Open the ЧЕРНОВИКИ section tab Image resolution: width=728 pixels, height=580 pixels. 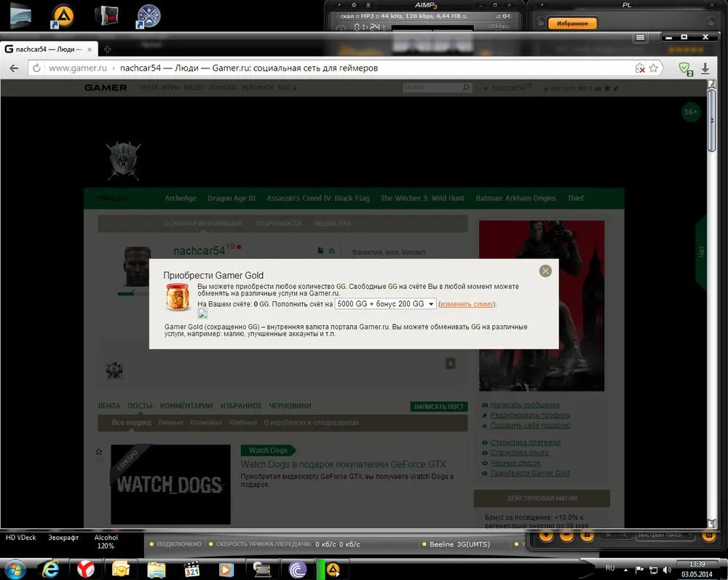tap(290, 406)
